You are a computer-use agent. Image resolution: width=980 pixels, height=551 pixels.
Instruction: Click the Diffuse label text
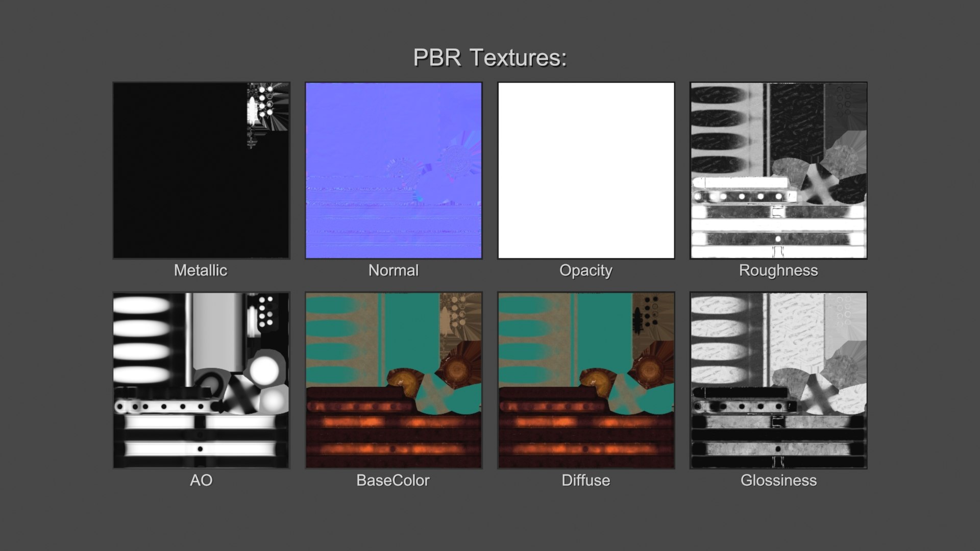tap(586, 481)
